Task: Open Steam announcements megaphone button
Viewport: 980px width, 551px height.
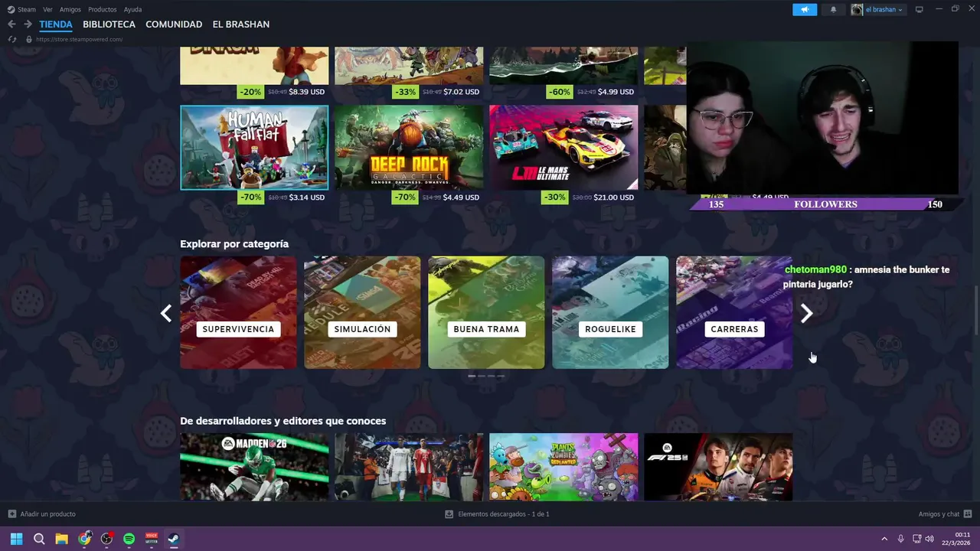Action: click(805, 9)
